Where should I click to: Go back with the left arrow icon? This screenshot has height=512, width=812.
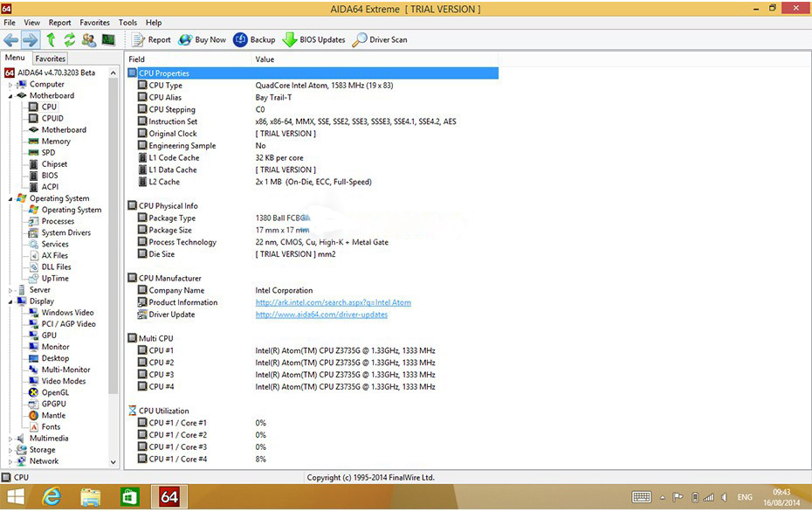[x=10, y=40]
